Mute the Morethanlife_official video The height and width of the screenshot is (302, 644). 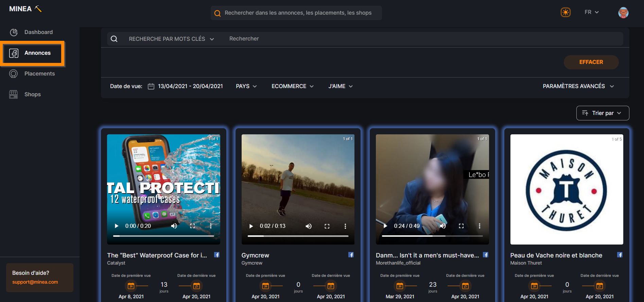[x=443, y=226]
